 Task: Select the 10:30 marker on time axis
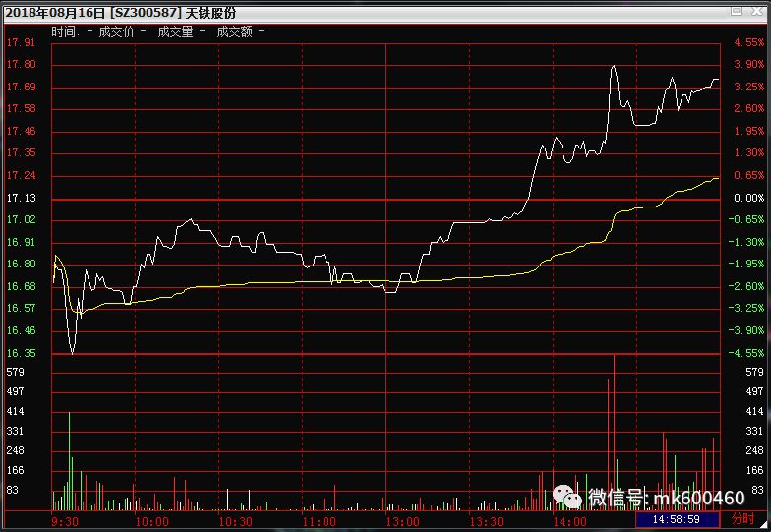pos(234,521)
